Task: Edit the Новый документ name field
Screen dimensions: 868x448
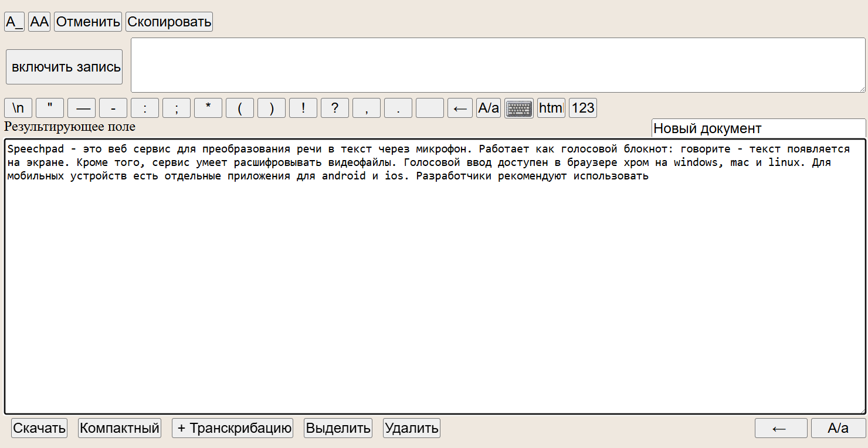Action: [758, 128]
